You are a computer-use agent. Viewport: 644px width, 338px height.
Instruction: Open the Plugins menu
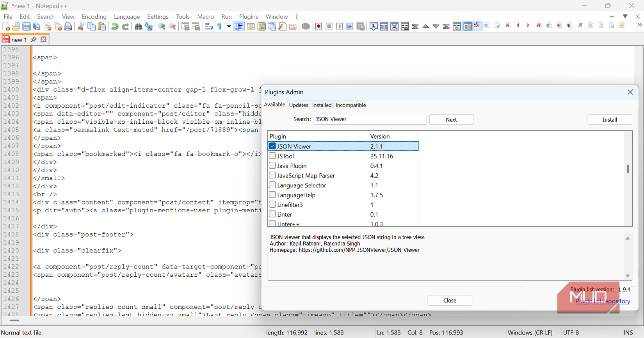pos(249,16)
